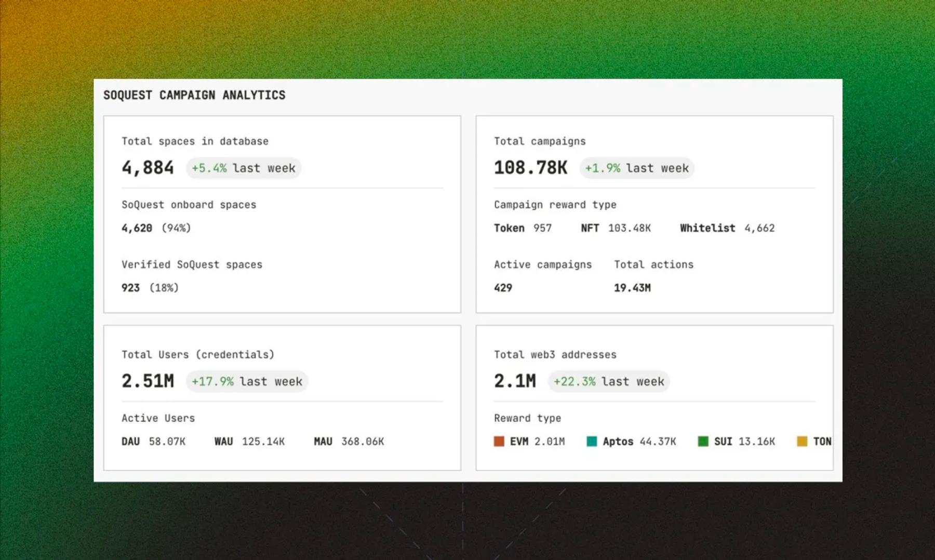Click the '+5.4% last week' badge
Image resolution: width=935 pixels, height=560 pixels.
(x=243, y=168)
